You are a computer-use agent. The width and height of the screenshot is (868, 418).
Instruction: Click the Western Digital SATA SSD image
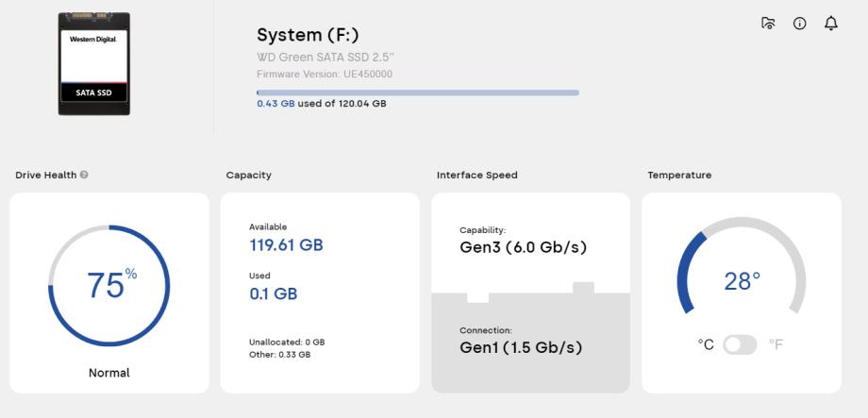93,64
